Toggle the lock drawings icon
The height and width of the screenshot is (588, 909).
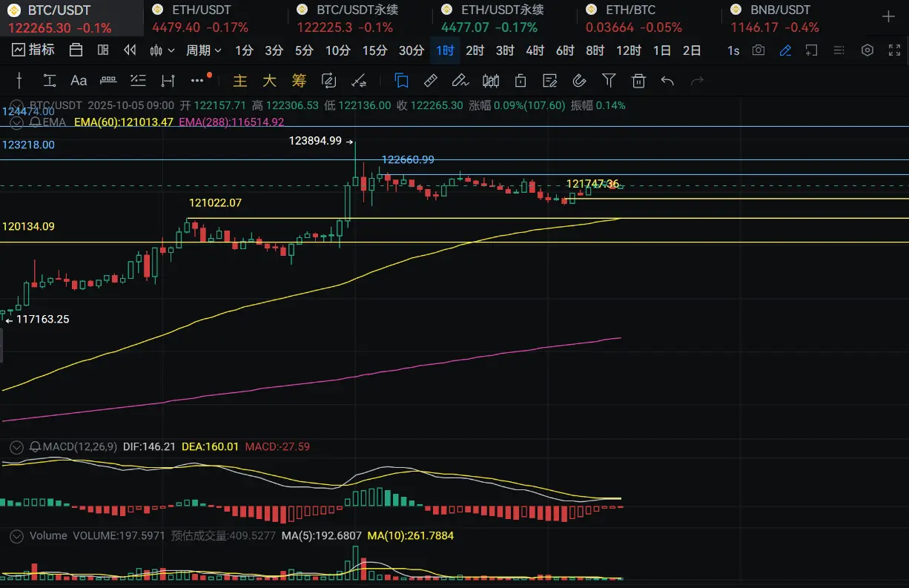point(520,81)
